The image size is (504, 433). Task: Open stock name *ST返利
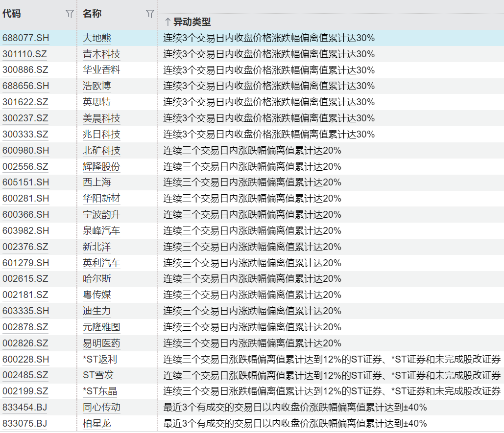click(x=99, y=359)
